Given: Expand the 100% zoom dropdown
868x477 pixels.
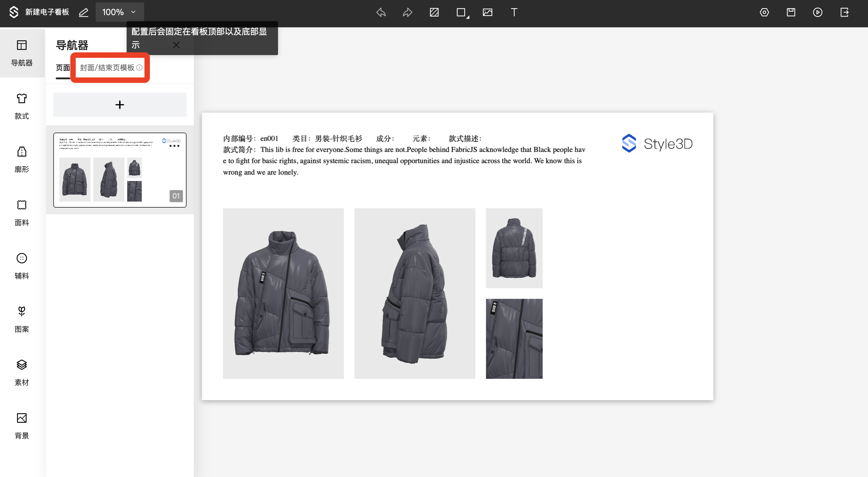Looking at the screenshot, I should [120, 12].
